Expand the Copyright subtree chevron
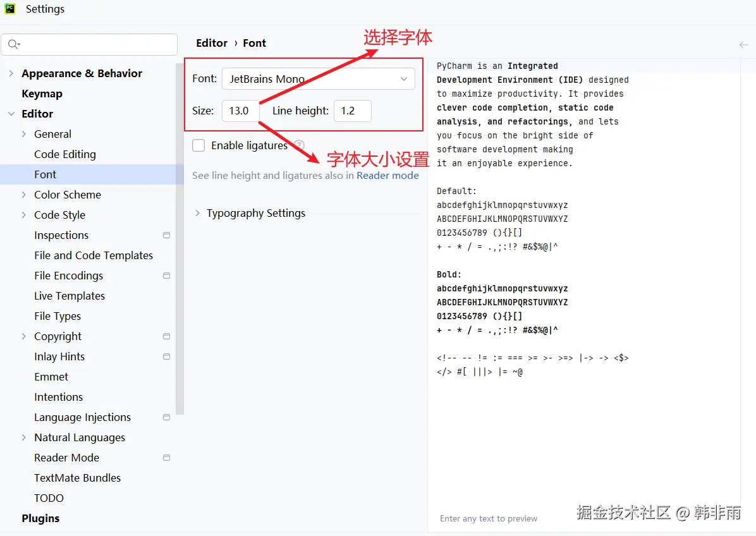 tap(23, 336)
